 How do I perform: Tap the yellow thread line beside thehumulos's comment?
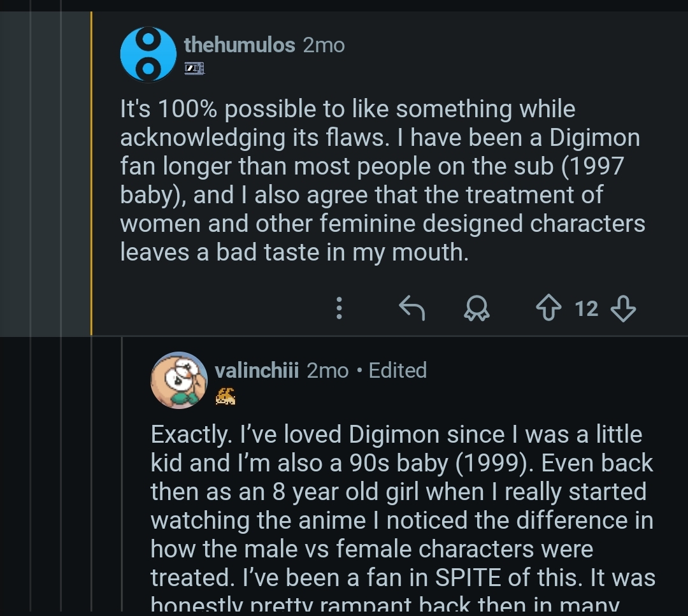click(92, 172)
